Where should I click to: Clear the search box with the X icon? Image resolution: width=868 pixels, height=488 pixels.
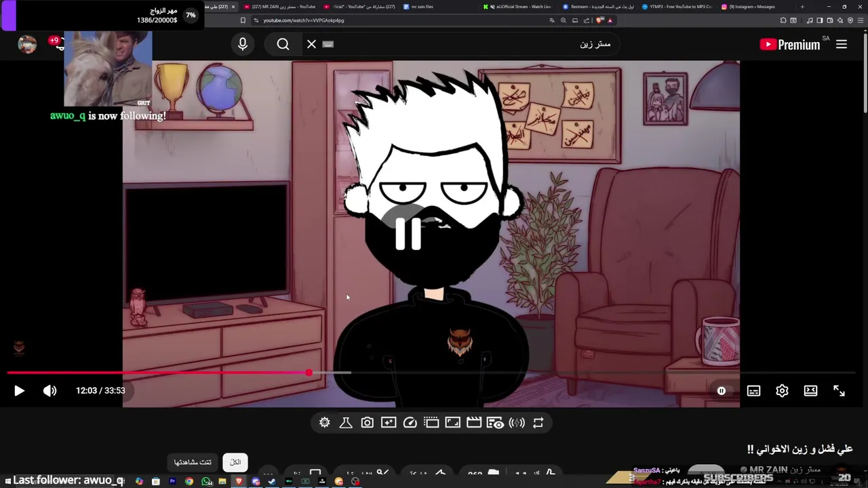click(x=311, y=44)
